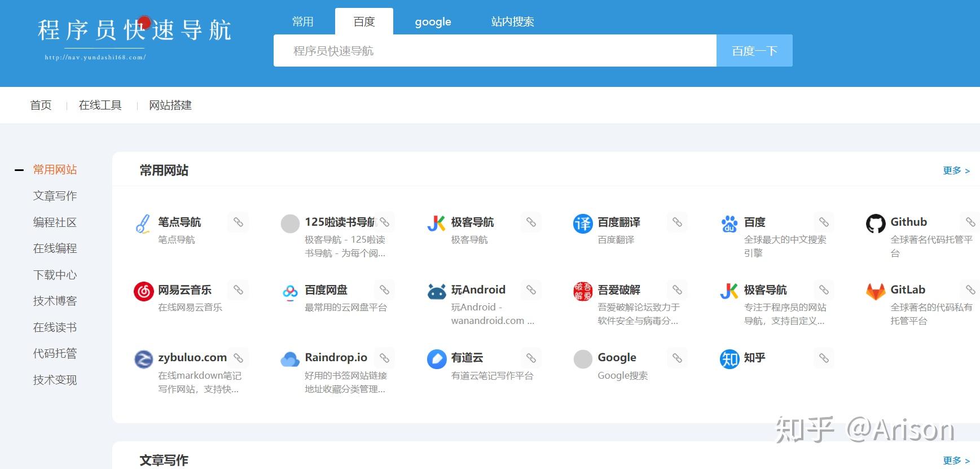
Task: Open the 站内搜索 search tab
Action: pos(512,21)
